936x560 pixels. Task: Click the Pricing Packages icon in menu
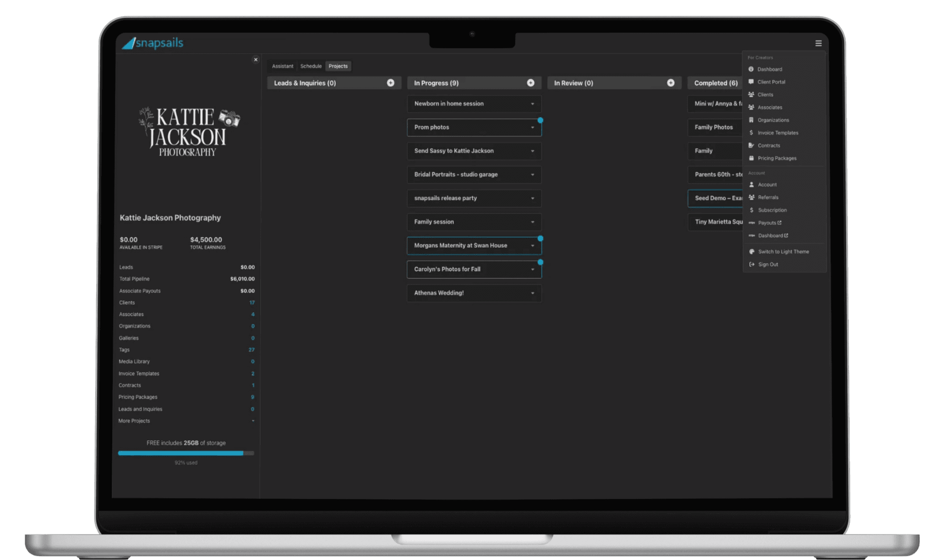[751, 158]
